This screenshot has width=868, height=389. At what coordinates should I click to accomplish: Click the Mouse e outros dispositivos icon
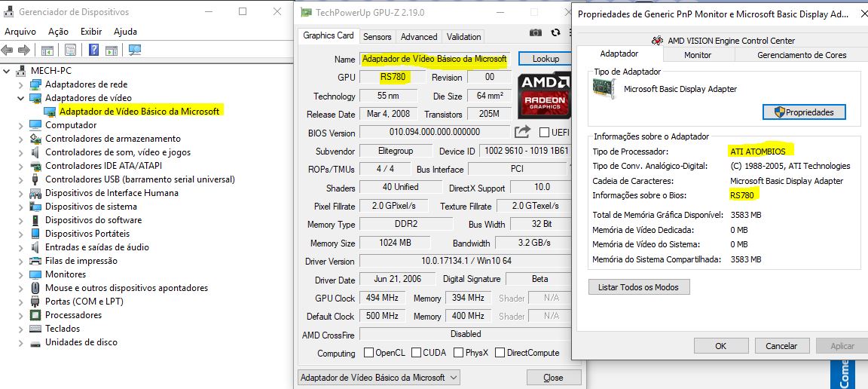(35, 288)
